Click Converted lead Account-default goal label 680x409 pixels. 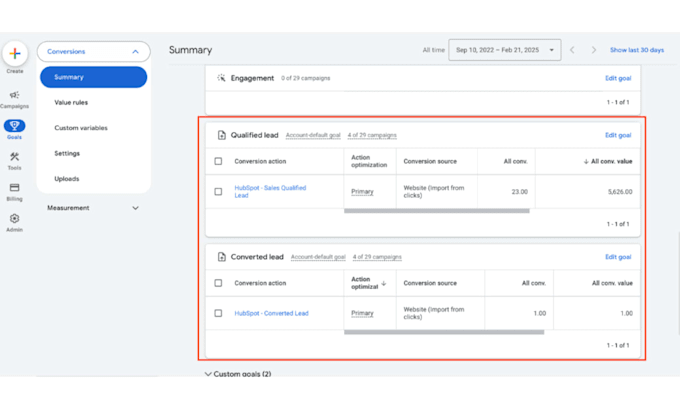point(318,257)
